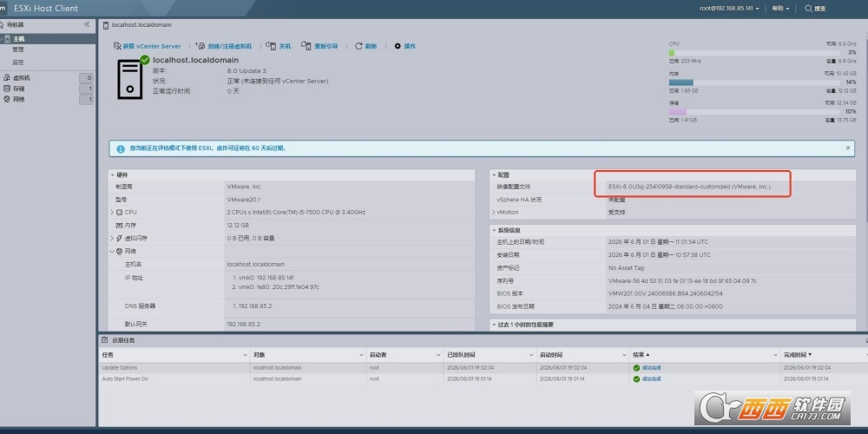868x434 pixels.
Task: Click the Refresh (刷新) toolbar button
Action: [x=366, y=46]
